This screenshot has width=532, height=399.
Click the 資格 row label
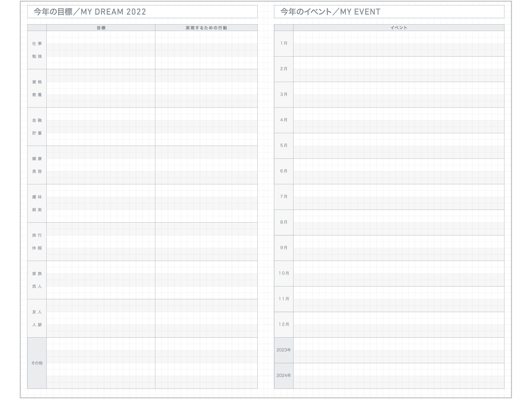(x=37, y=82)
